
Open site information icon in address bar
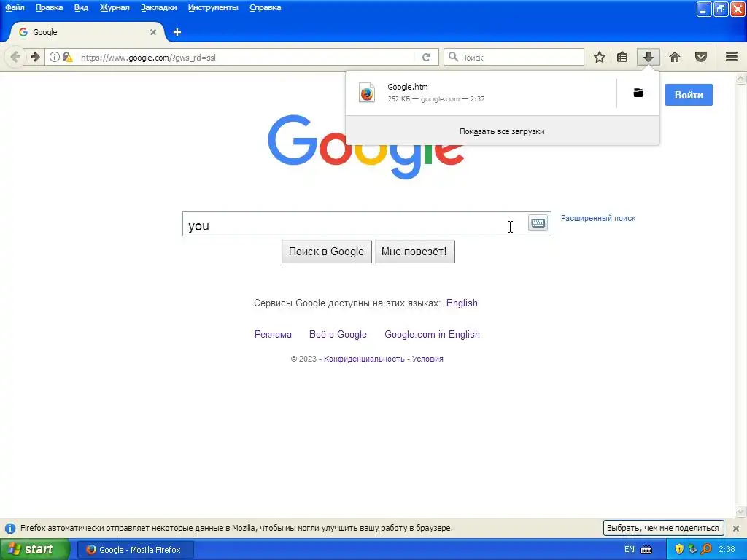55,57
